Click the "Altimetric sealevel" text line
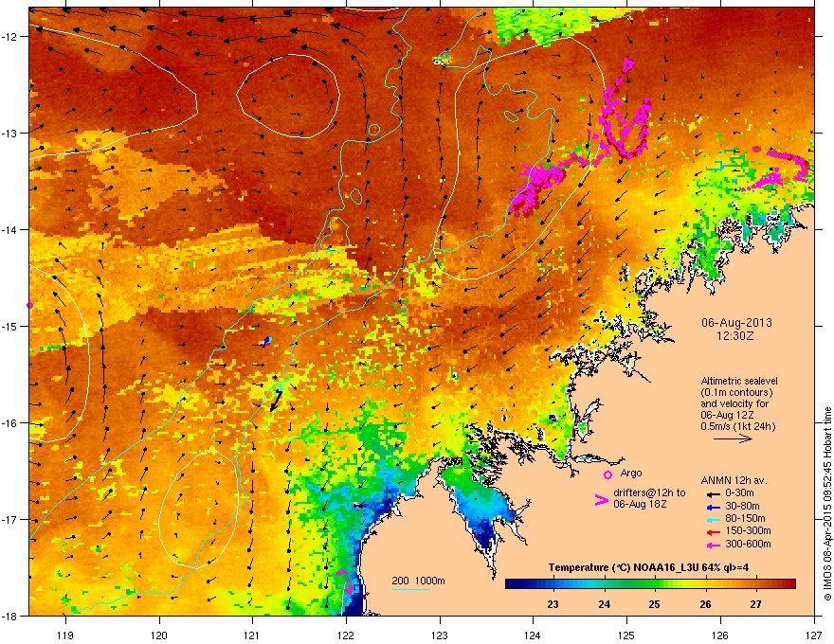The image size is (834, 644). click(739, 381)
